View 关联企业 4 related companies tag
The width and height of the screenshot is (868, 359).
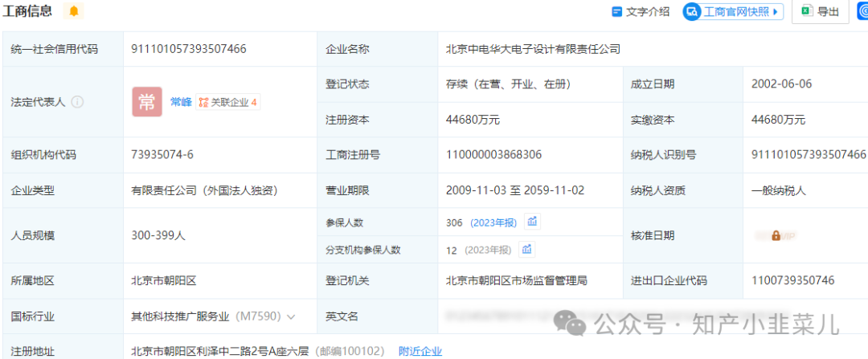pyautogui.click(x=228, y=102)
